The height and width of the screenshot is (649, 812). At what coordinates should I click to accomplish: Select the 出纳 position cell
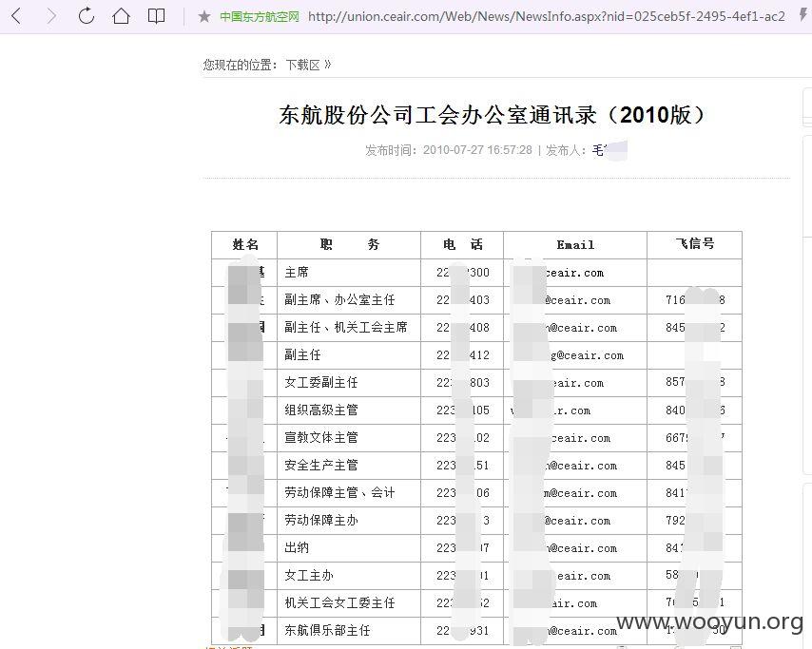coord(349,548)
